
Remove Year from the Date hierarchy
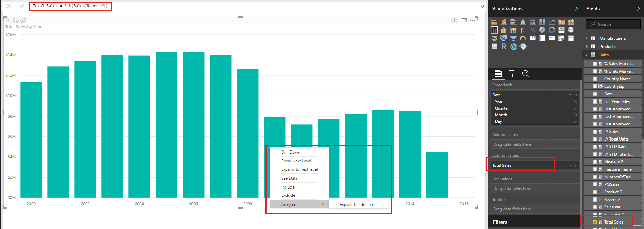576,102
